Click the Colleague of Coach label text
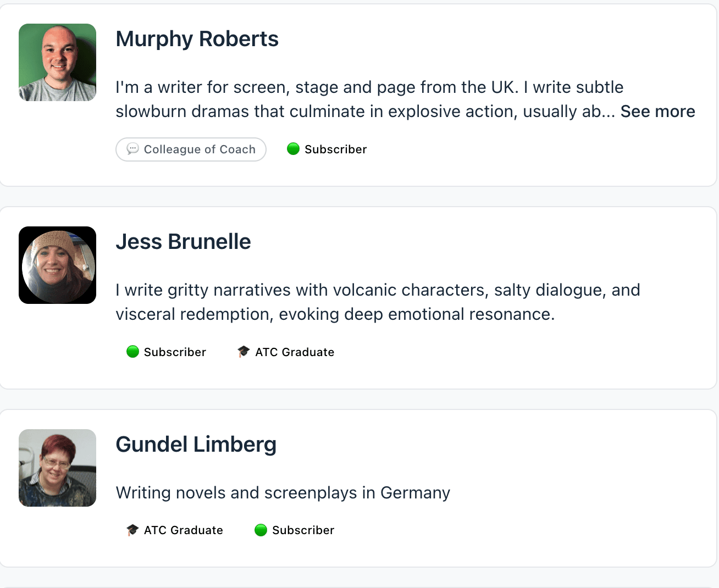This screenshot has width=719, height=588. [x=200, y=149]
